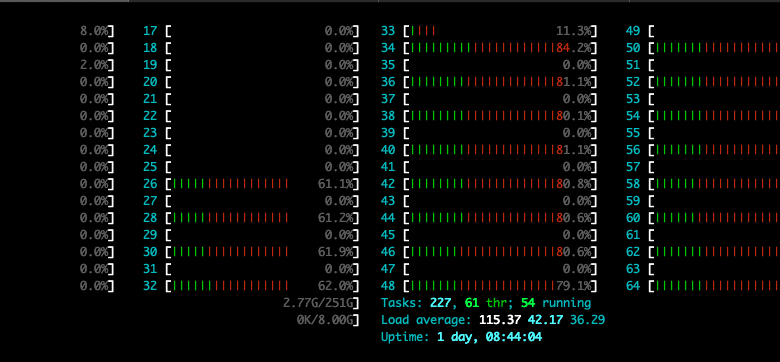Click the CPU 48 usage meter bar

[500, 286]
